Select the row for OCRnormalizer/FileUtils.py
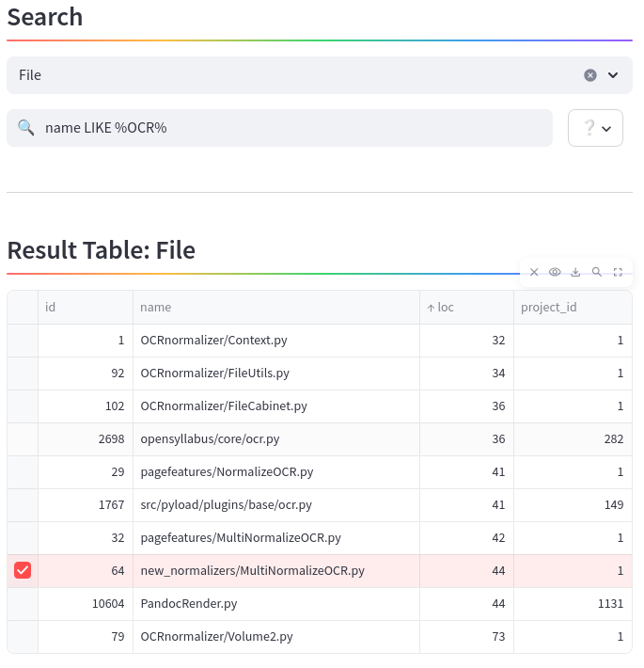The height and width of the screenshot is (668, 644). 23,374
